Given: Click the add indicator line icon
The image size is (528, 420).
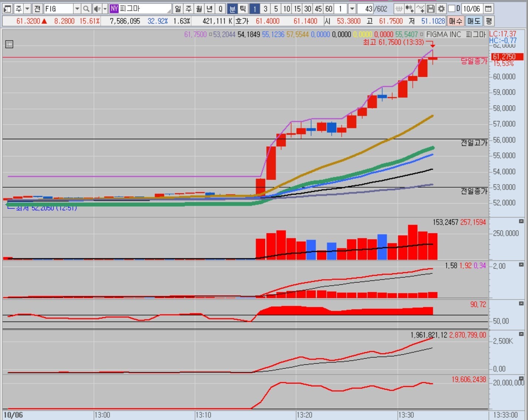Looking at the screenshot, I should (420, 9).
